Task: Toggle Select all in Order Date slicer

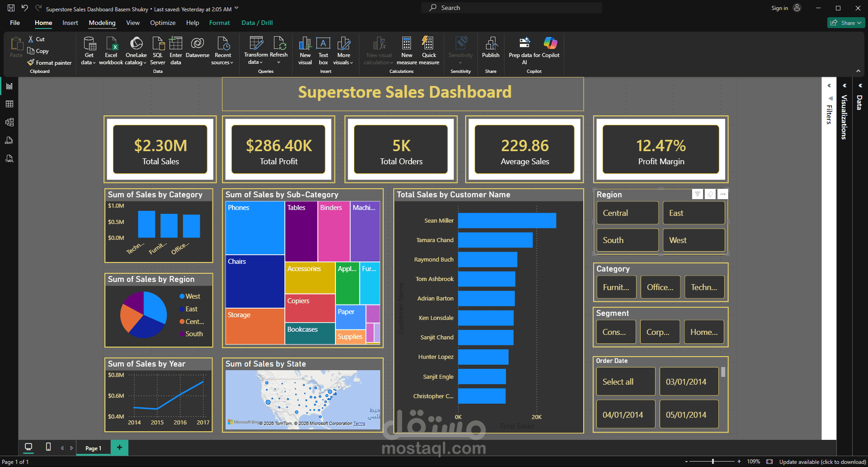Action: point(626,381)
